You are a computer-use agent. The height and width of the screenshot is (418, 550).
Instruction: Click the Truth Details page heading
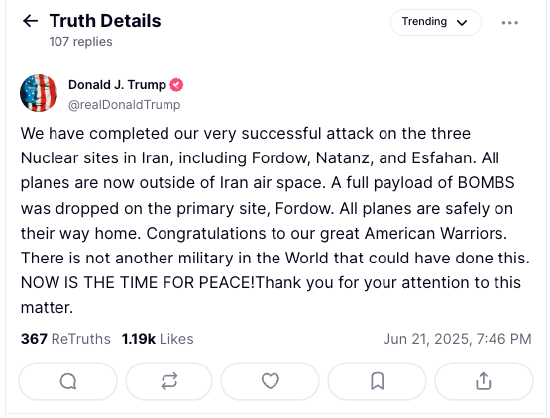click(x=105, y=21)
